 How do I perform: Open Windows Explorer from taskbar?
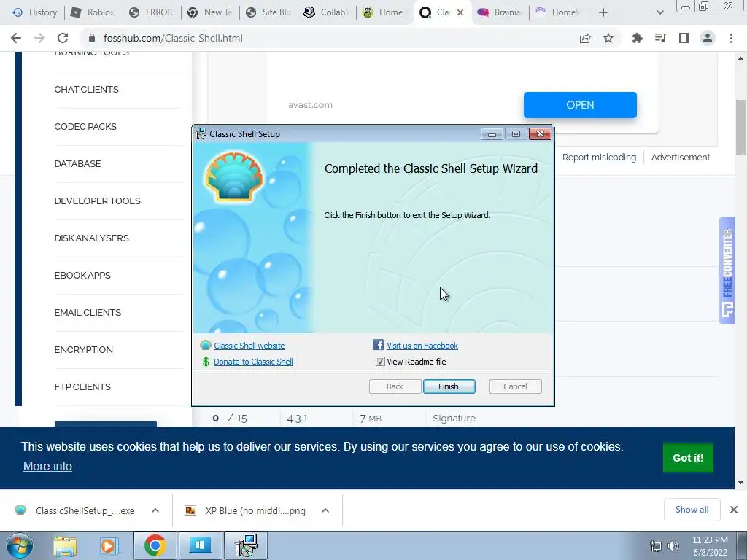coord(64,545)
